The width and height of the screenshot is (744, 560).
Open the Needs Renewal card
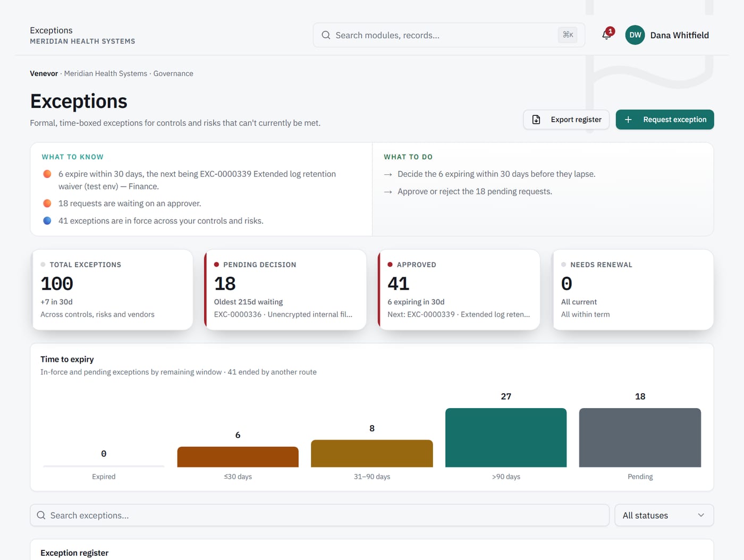[x=633, y=290]
